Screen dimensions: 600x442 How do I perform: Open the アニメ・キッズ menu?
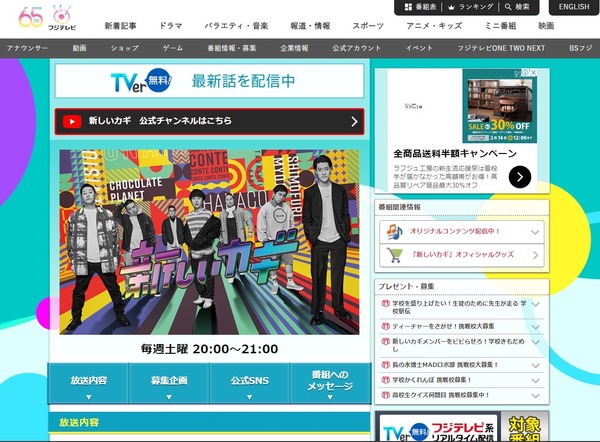434,26
